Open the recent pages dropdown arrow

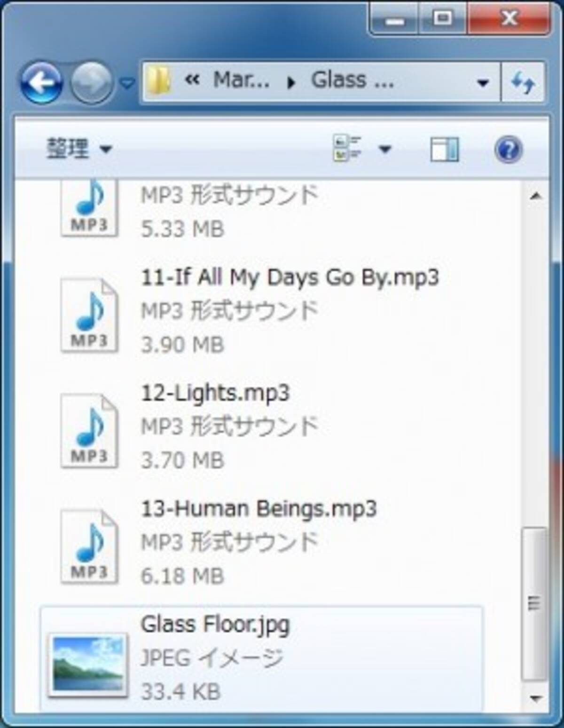(126, 84)
